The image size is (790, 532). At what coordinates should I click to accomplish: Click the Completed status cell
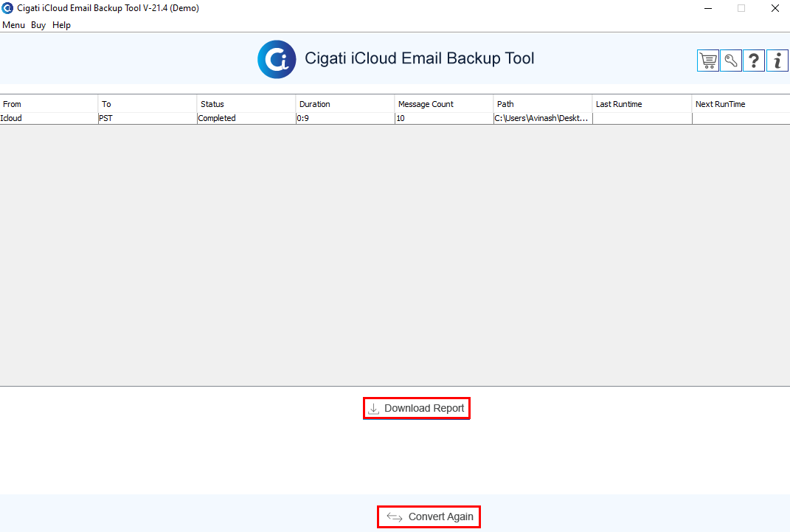click(246, 118)
